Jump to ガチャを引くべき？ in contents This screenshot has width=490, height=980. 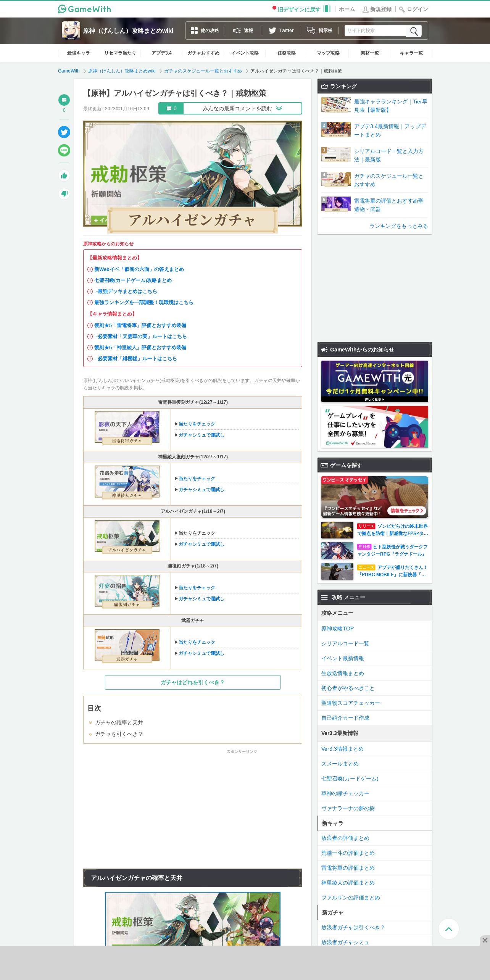pyautogui.click(x=119, y=734)
